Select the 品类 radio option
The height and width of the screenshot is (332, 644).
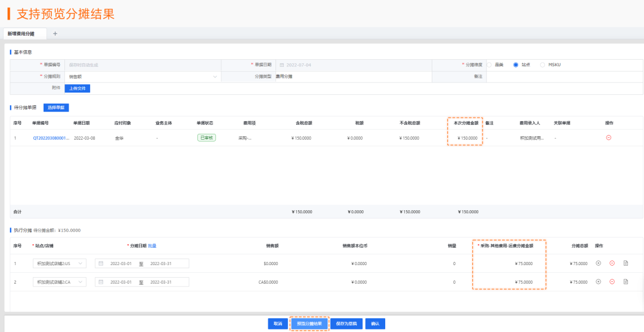[x=490, y=64]
